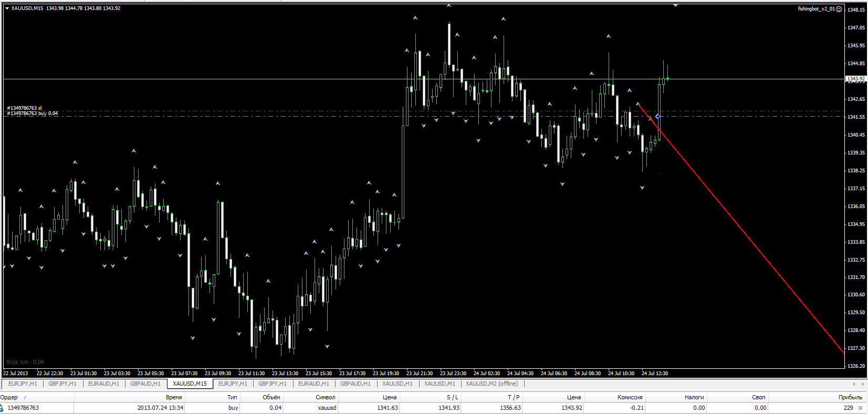The width and height of the screenshot is (868, 414).
Task: Sort orders by the Тип column header
Action: coord(232,397)
